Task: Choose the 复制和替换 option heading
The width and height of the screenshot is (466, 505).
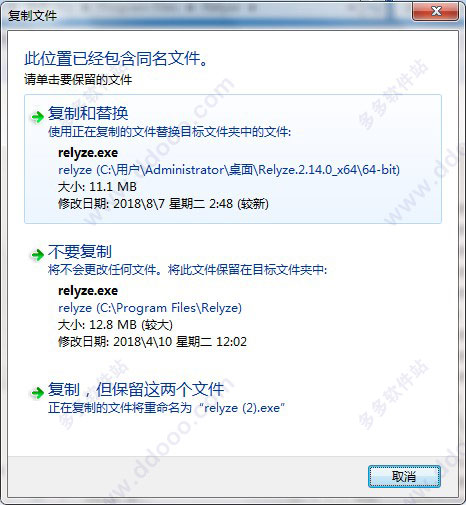Action: (x=88, y=113)
